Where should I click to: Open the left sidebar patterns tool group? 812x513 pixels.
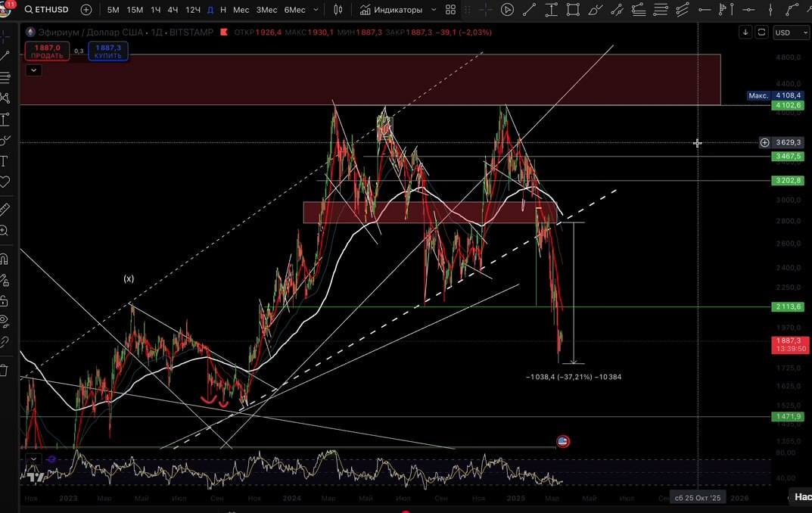5,98
